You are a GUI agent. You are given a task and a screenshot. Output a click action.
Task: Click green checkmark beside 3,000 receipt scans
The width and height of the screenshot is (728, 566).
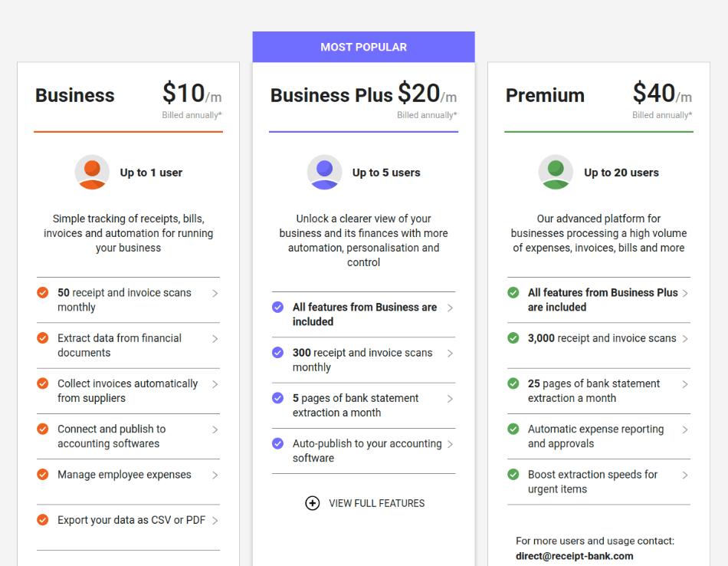(513, 338)
